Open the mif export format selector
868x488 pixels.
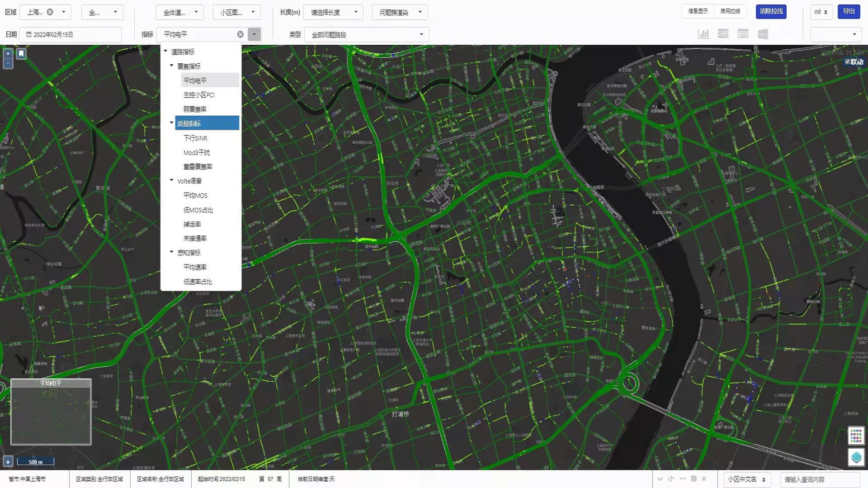821,12
